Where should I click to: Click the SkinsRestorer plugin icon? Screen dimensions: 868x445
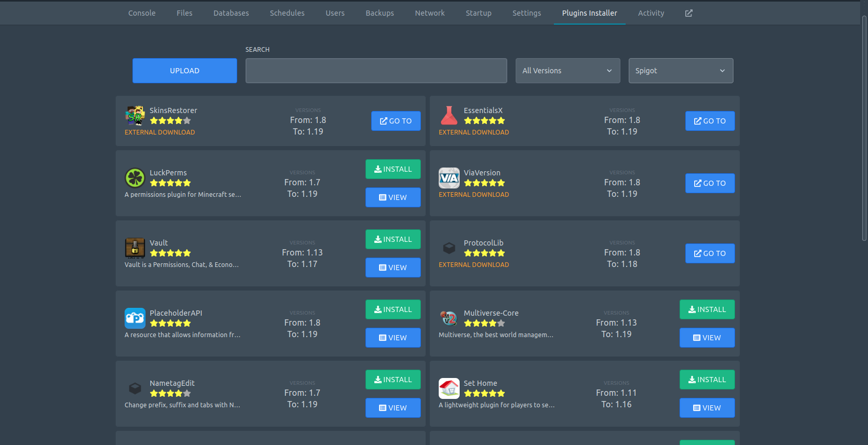tap(135, 116)
